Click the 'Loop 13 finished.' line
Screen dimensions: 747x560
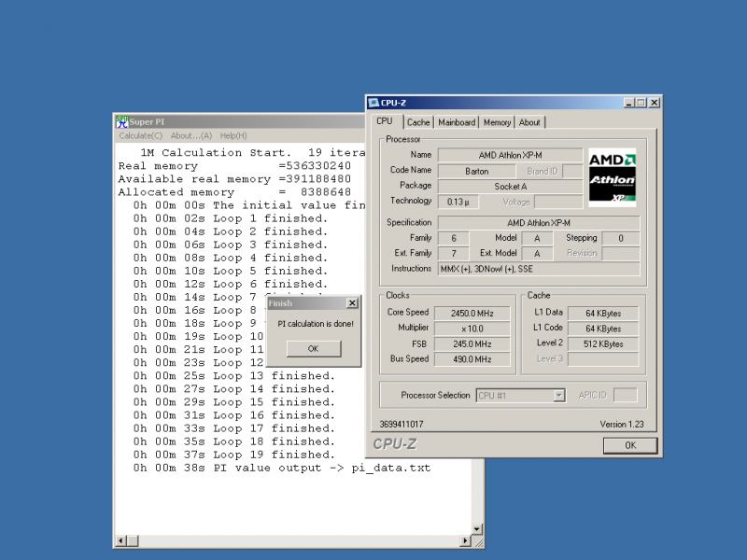[x=234, y=376]
